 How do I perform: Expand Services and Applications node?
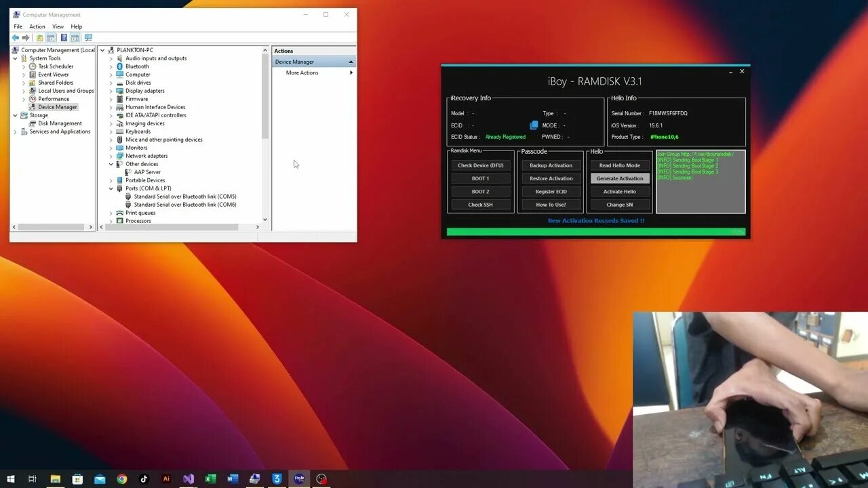coord(15,131)
